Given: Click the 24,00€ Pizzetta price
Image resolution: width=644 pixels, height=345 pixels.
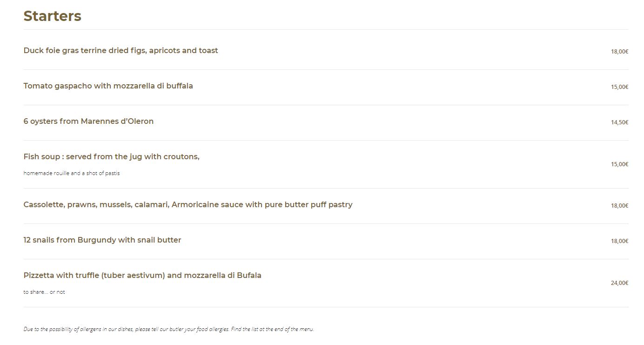Looking at the screenshot, I should [619, 283].
